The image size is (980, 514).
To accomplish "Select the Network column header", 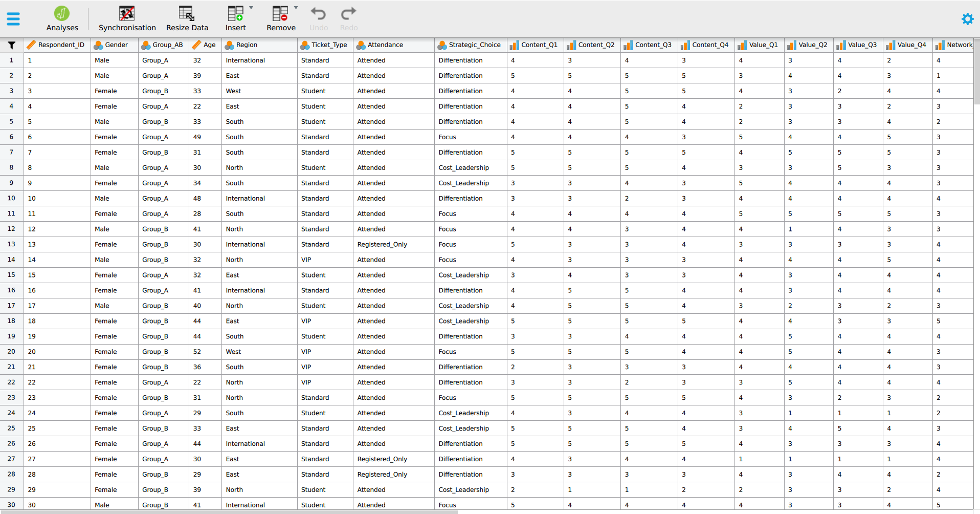I will (953, 45).
